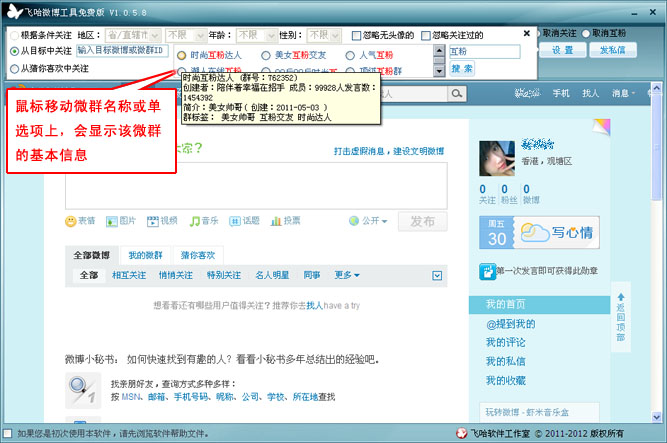Viewport: 667px width, 443px height.
Task: Choose the 美女互粉交友 group radio
Action: pyautogui.click(x=266, y=55)
